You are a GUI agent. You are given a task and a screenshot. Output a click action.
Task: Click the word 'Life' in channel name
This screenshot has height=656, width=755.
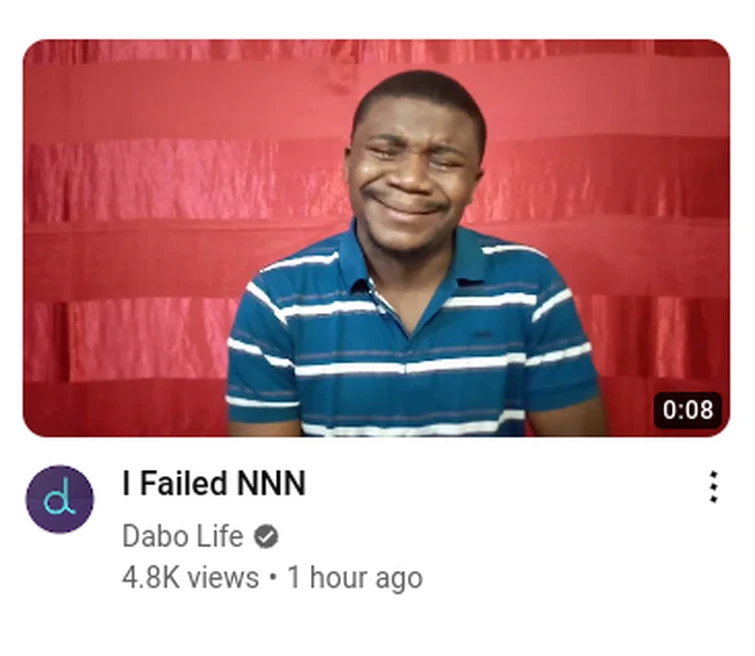tap(222, 536)
